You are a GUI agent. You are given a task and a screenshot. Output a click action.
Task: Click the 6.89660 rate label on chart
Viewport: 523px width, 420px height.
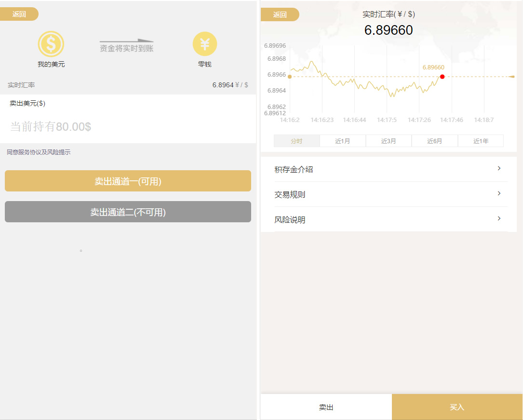(x=433, y=68)
